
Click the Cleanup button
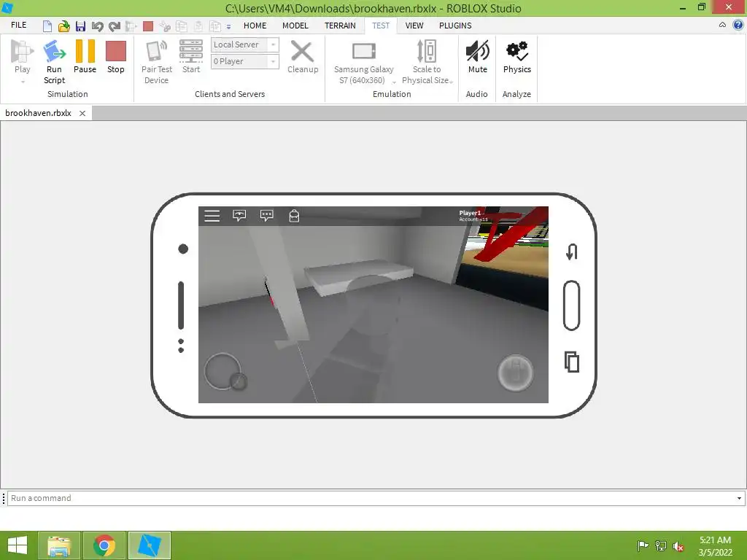pos(303,56)
